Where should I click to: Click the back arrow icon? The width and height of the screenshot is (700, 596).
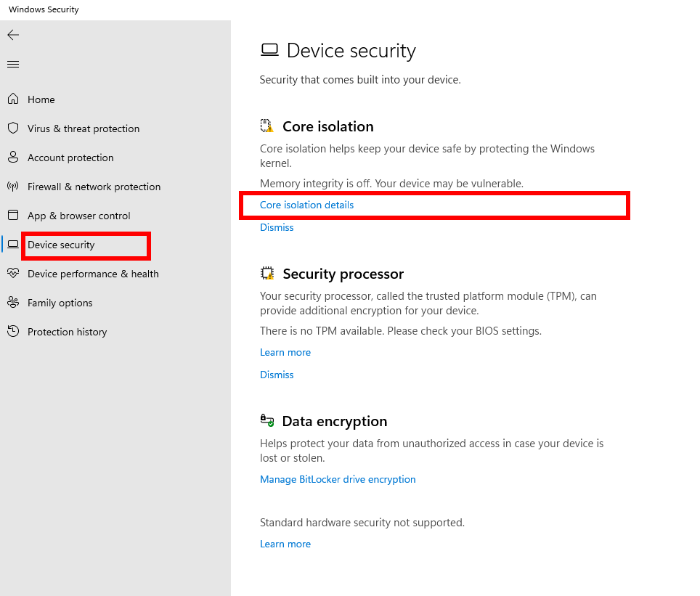coord(13,35)
